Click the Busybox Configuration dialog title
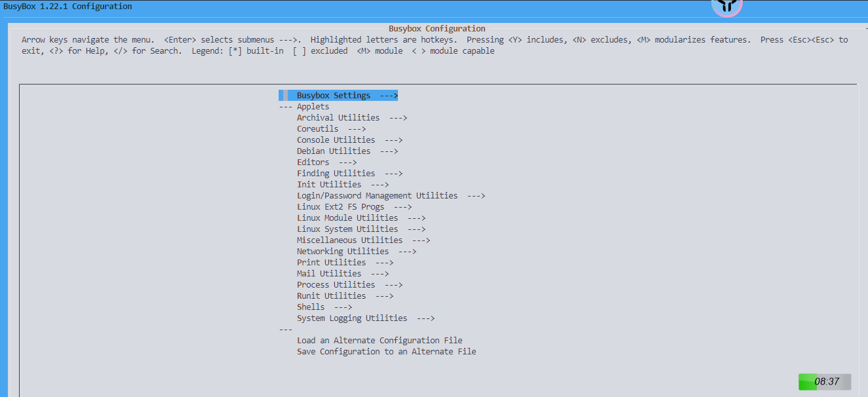 point(437,29)
